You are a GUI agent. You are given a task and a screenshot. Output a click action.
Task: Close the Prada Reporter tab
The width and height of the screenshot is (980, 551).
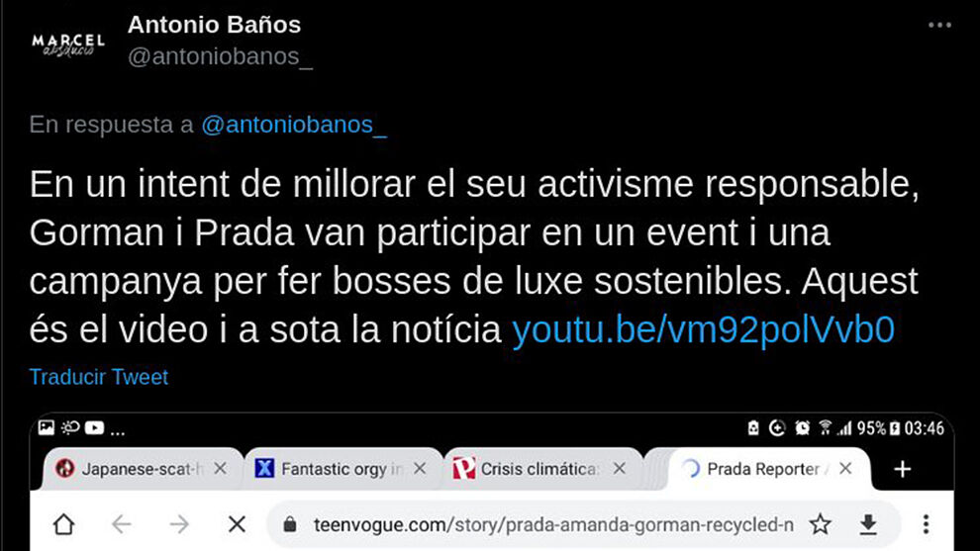coord(845,468)
